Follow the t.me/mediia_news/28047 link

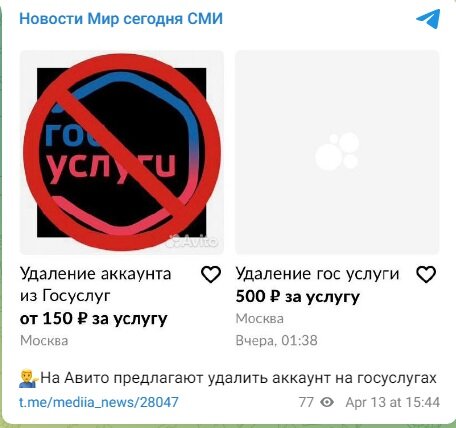point(99,402)
